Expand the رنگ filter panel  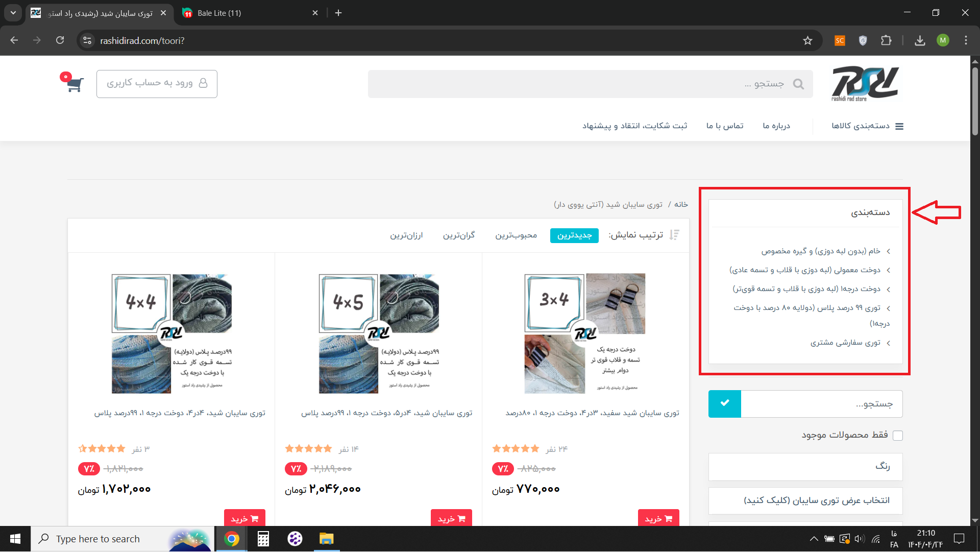(805, 467)
